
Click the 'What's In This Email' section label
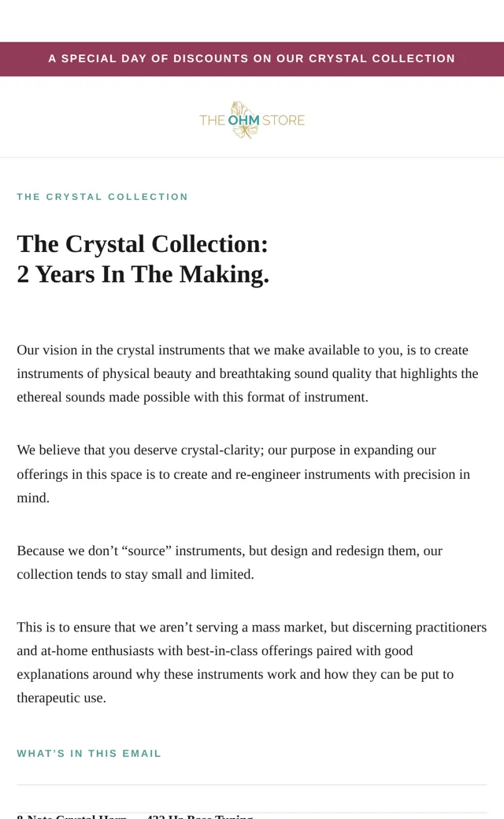89,754
